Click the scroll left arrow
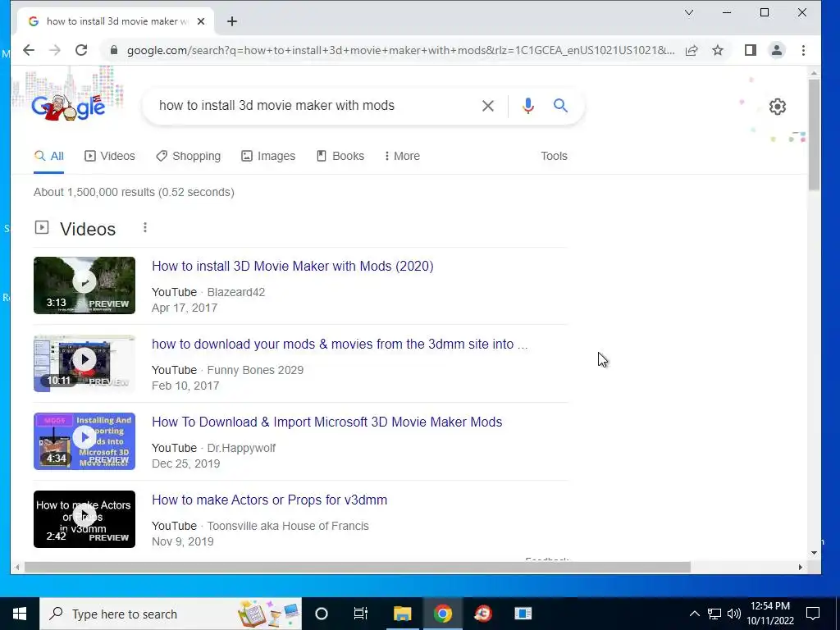Viewport: 840px width, 630px height. coord(17,567)
